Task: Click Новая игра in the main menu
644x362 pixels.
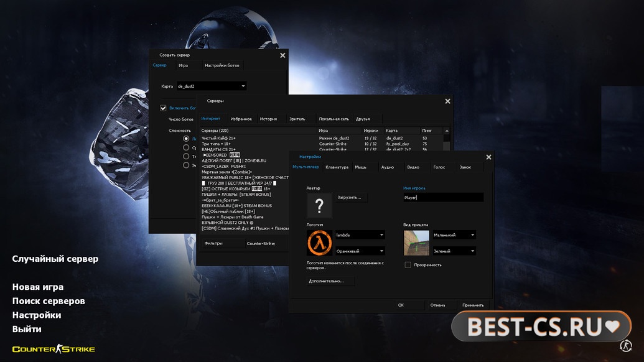Action: pyautogui.click(x=38, y=287)
